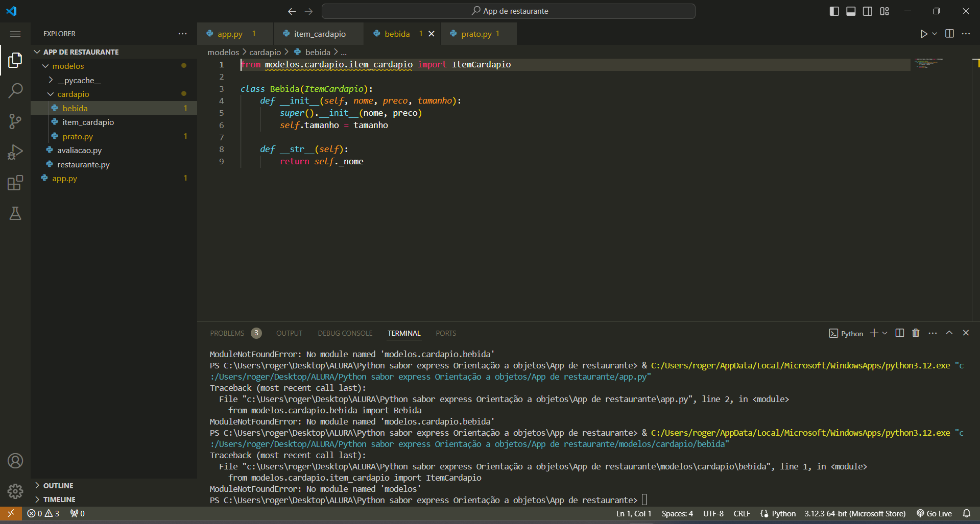Viewport: 980px width, 524px height.
Task: Open new terminal launch profile dropdown
Action: 885,333
